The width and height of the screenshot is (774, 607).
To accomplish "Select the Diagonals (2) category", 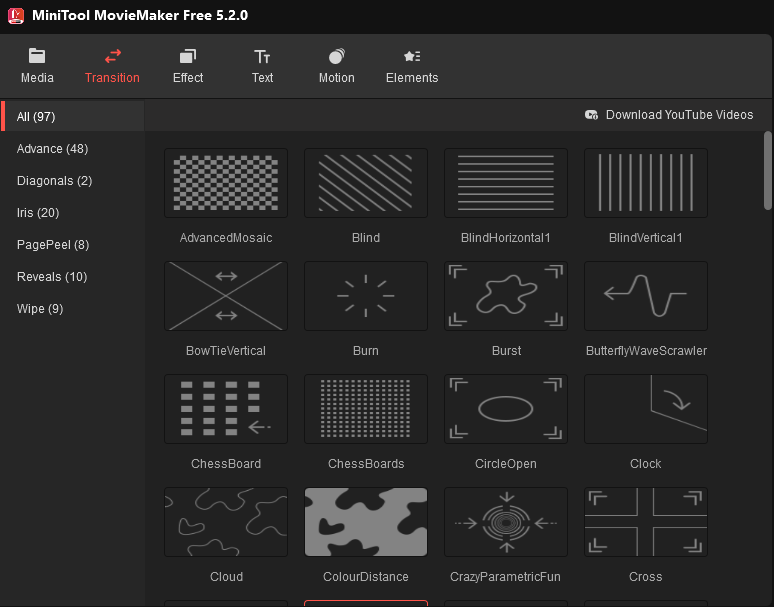I will pyautogui.click(x=54, y=181).
